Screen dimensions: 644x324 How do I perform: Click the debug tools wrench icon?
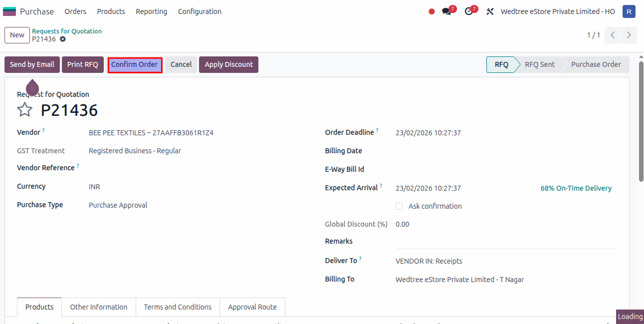coord(490,11)
